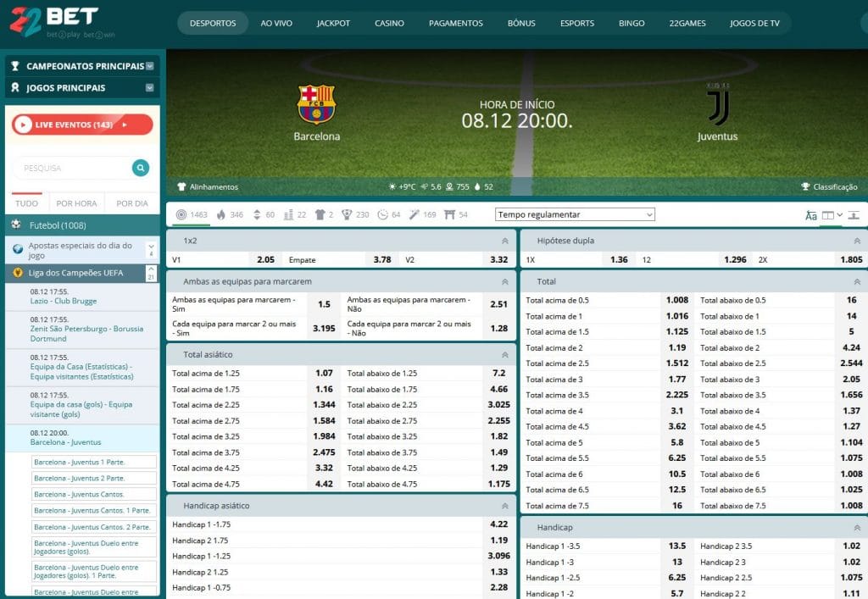This screenshot has height=599, width=868.
Task: Bet on Empate at odds 3.78
Action: pyautogui.click(x=382, y=259)
